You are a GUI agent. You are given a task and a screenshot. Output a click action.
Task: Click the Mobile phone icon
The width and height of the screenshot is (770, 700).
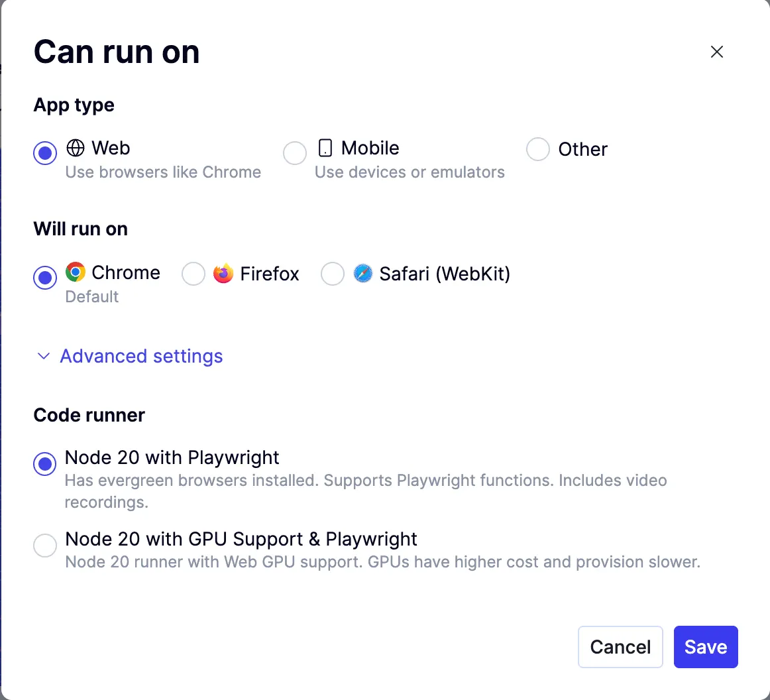[x=325, y=148]
